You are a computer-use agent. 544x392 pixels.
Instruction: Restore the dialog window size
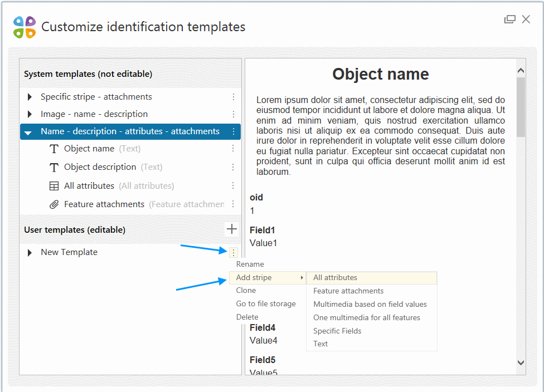(509, 19)
